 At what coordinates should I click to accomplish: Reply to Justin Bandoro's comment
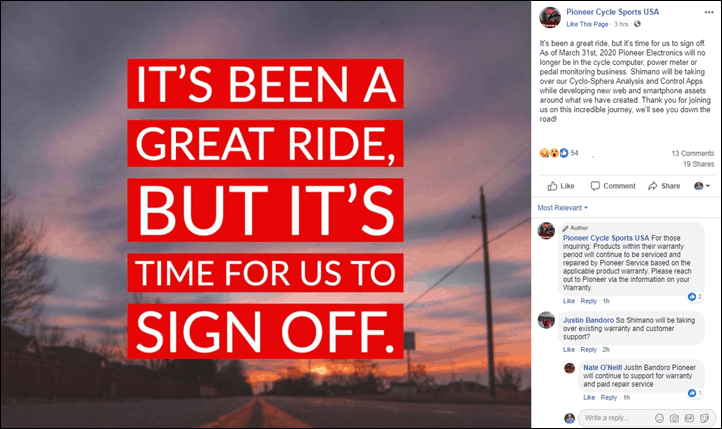(588, 350)
